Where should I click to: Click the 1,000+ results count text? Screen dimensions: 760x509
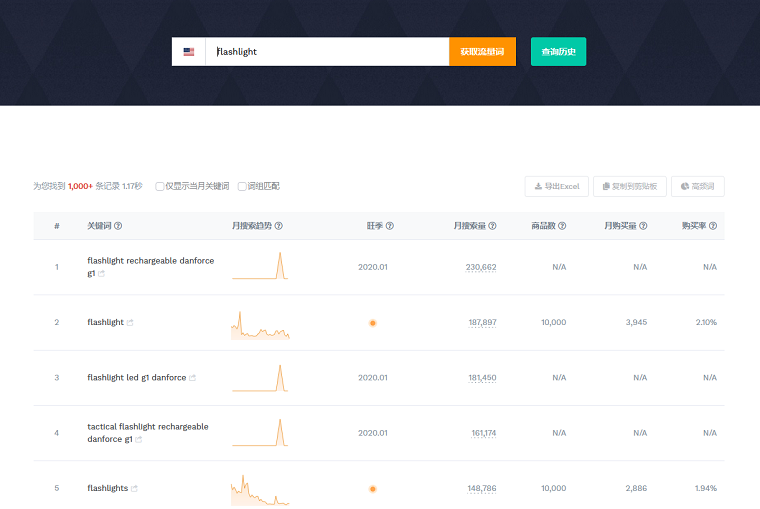(x=80, y=186)
